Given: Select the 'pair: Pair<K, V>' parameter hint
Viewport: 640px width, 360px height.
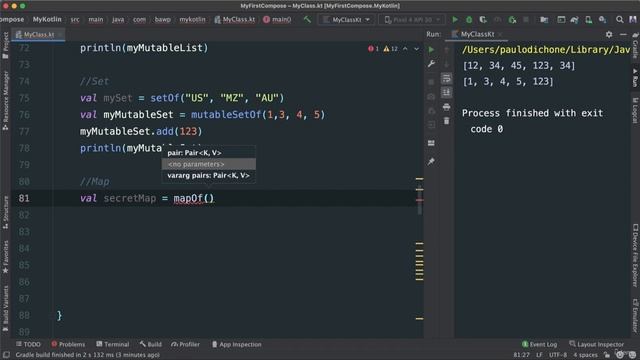Looking at the screenshot, I should click(x=209, y=153).
